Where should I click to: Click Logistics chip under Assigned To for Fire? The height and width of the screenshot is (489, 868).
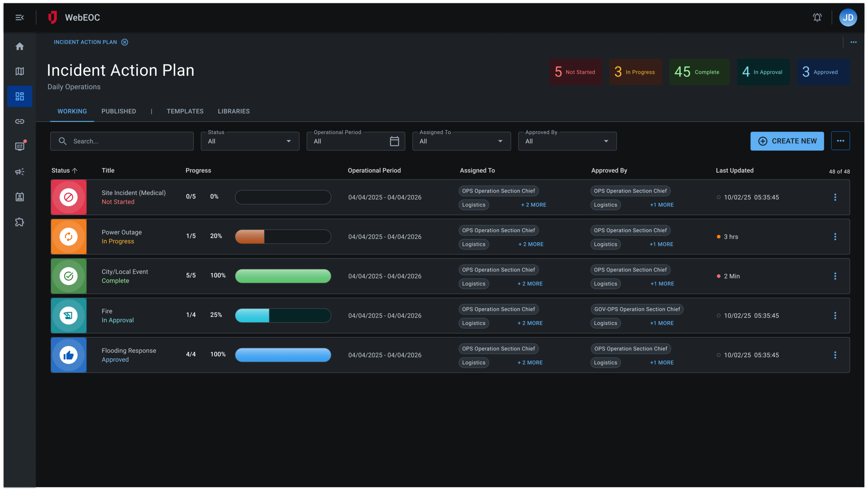coord(473,323)
